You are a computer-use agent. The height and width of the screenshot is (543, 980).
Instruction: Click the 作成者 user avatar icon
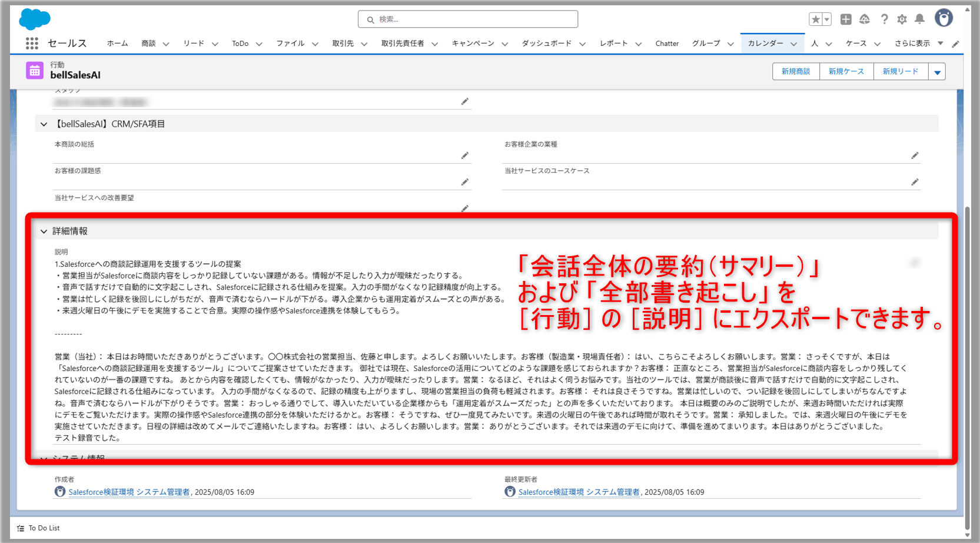[60, 492]
